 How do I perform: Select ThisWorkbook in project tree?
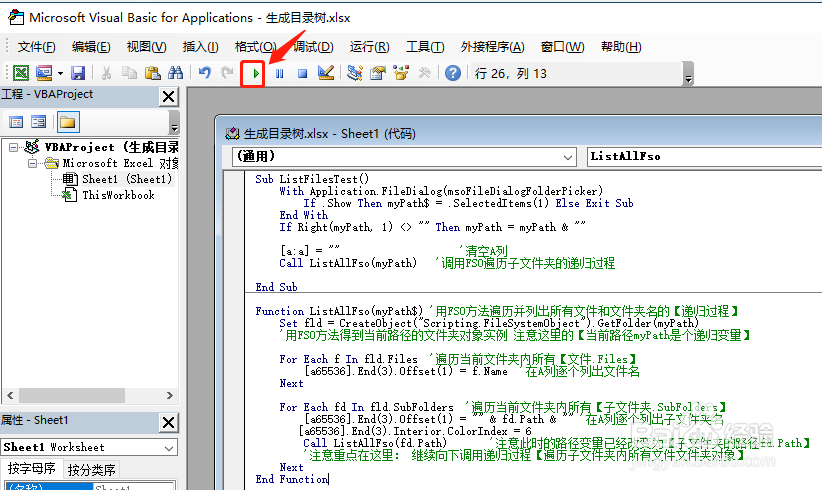click(118, 195)
